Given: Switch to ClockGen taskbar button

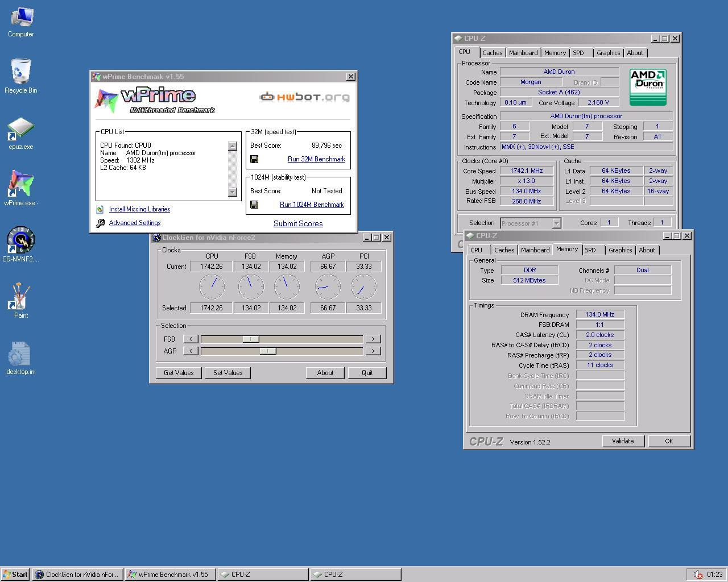Looking at the screenshot, I should point(77,575).
